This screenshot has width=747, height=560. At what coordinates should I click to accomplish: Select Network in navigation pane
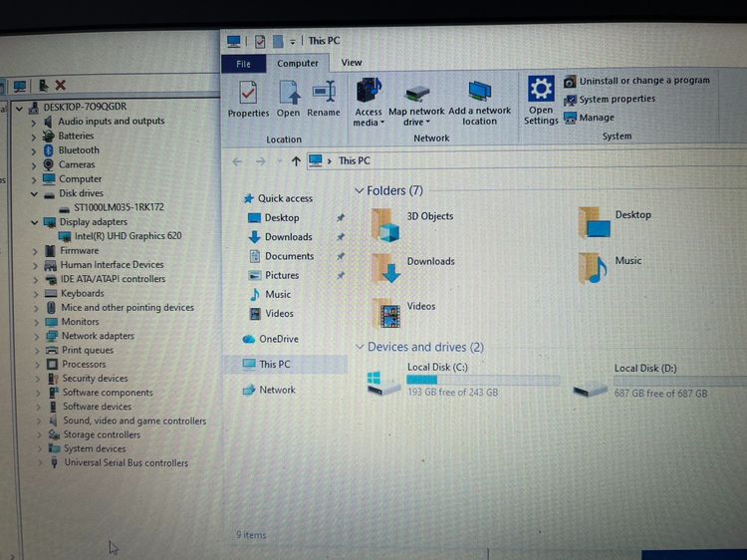269,390
